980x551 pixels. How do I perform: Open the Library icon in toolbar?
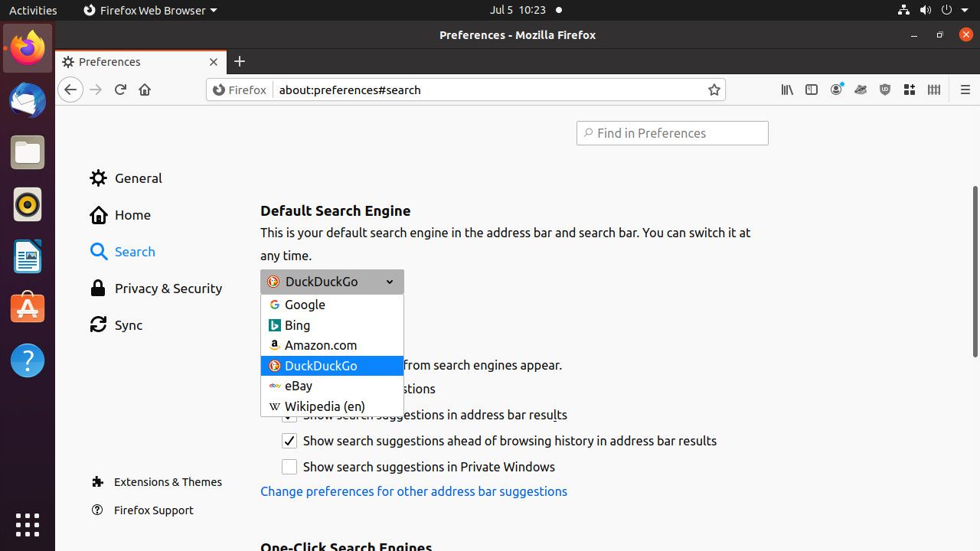[x=787, y=90]
